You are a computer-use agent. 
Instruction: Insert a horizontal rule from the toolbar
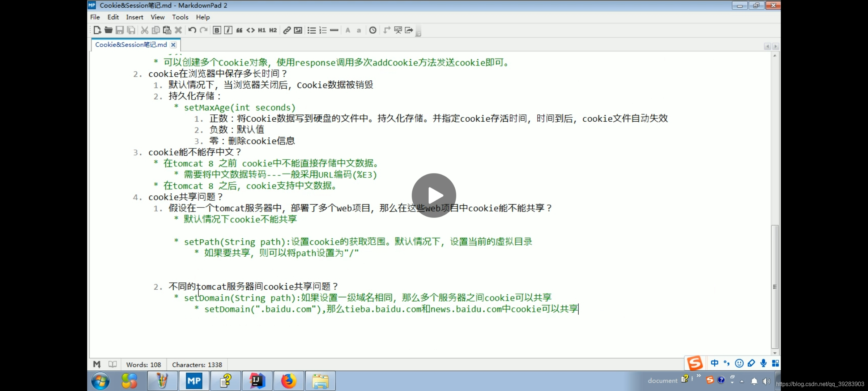(x=334, y=30)
